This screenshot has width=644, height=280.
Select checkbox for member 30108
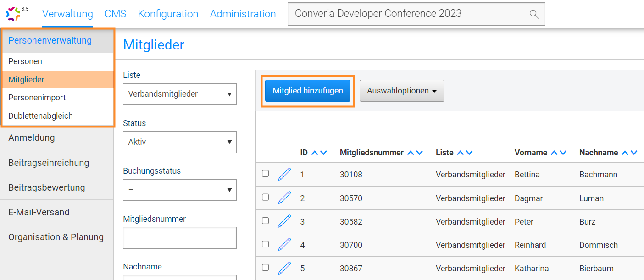(265, 174)
